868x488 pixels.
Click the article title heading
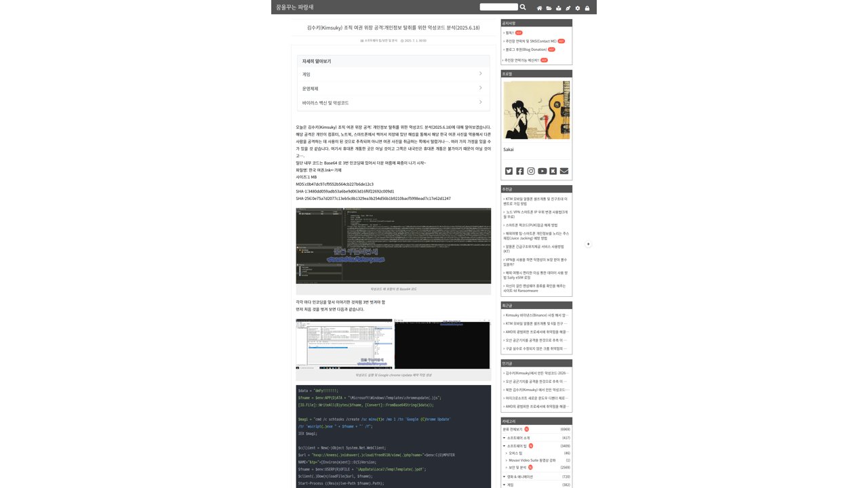coord(393,28)
